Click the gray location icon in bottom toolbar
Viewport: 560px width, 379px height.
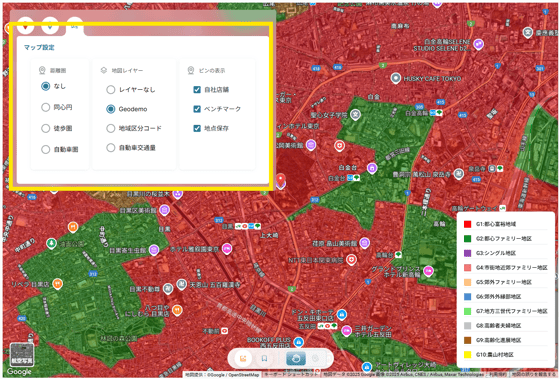click(x=315, y=358)
